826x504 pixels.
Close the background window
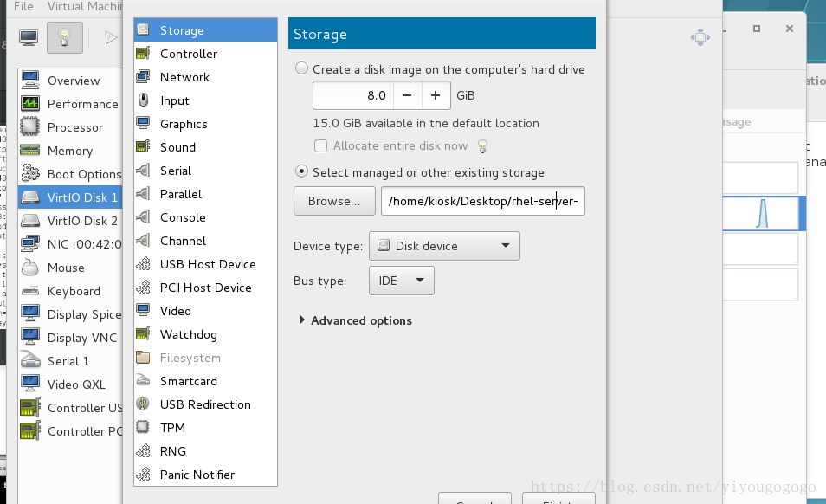(789, 29)
